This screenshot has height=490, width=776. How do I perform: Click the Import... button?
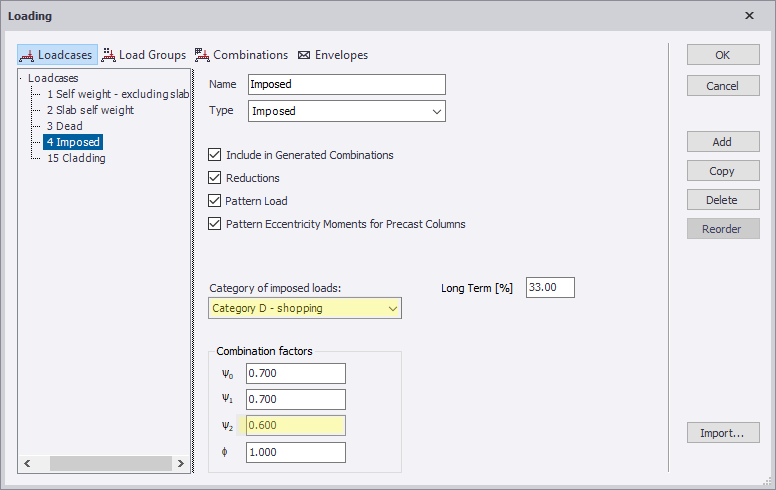(x=723, y=433)
